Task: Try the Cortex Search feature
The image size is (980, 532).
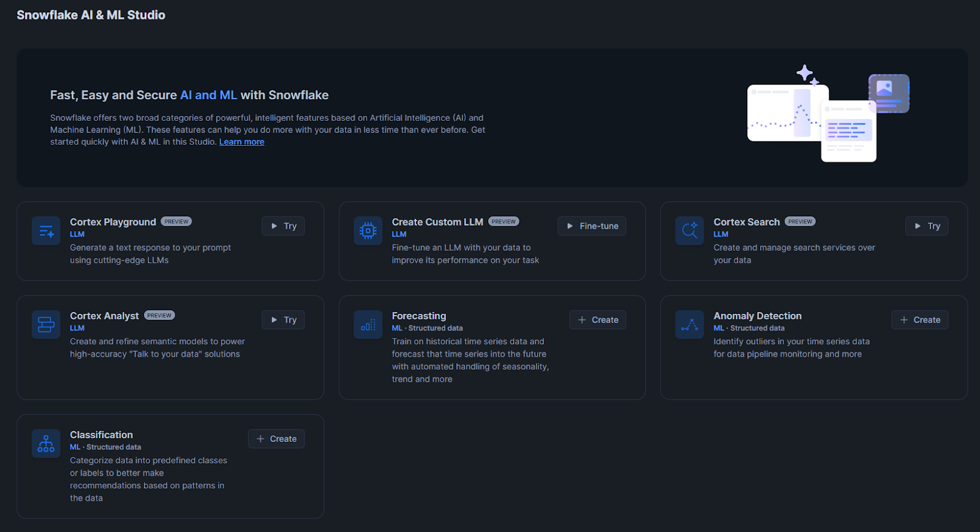Action: [x=927, y=226]
